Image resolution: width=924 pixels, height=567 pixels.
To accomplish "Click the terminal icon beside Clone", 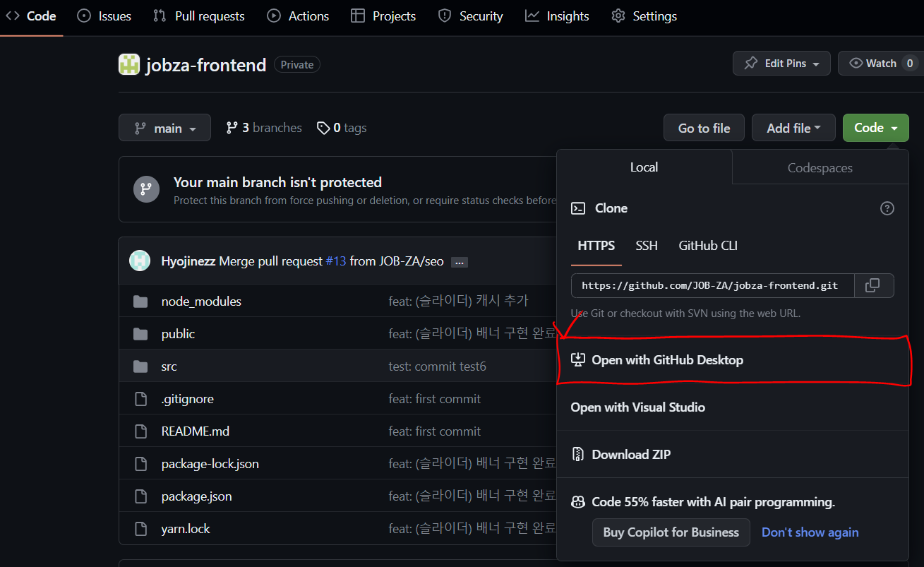I will [578, 208].
